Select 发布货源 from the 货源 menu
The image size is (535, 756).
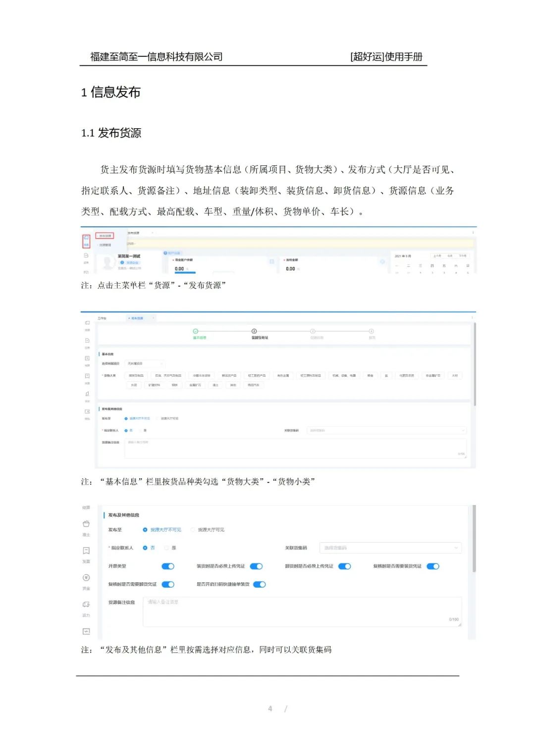(105, 236)
